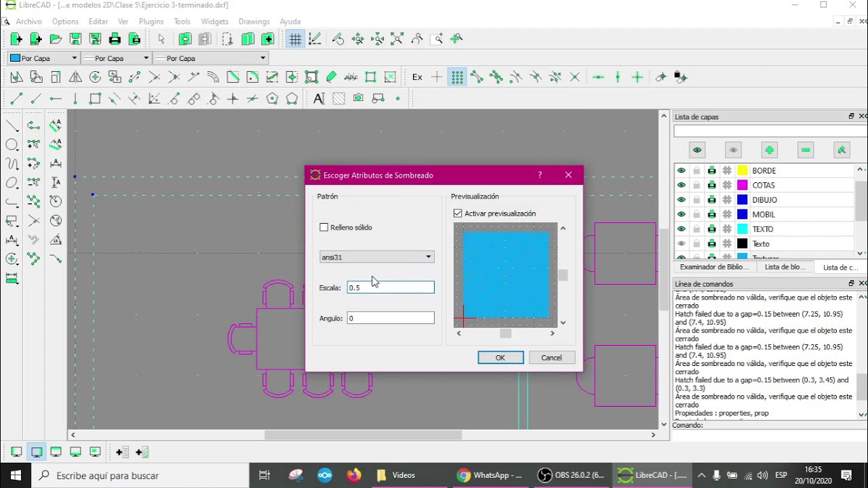
Task: Click the Windows Start button
Action: click(x=16, y=475)
